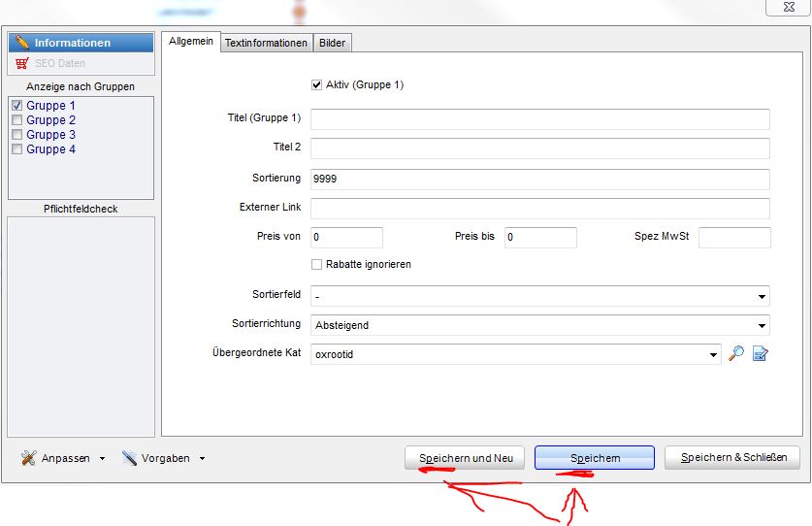Screen dimensions: 812x526
Task: Click the magnifier search icon beside Übergeordnete Kat
Action: pyautogui.click(x=736, y=354)
